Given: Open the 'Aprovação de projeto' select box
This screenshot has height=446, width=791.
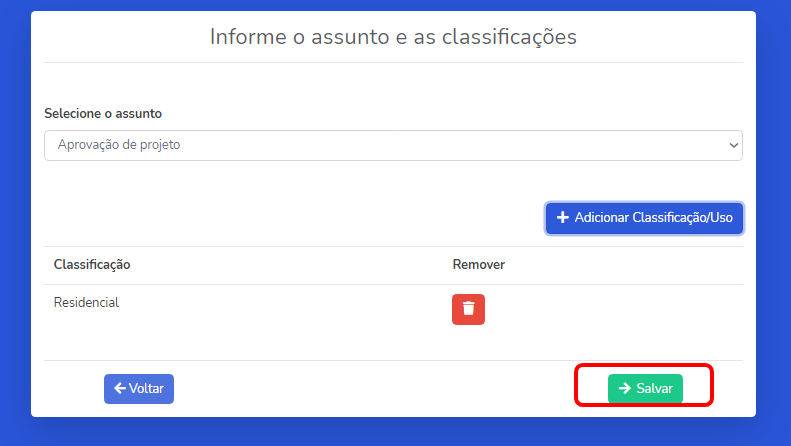Looking at the screenshot, I should (x=393, y=145).
